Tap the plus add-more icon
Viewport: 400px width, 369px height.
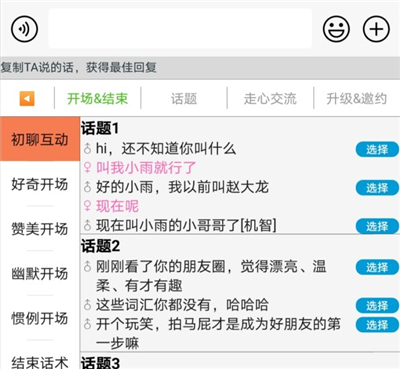376,29
